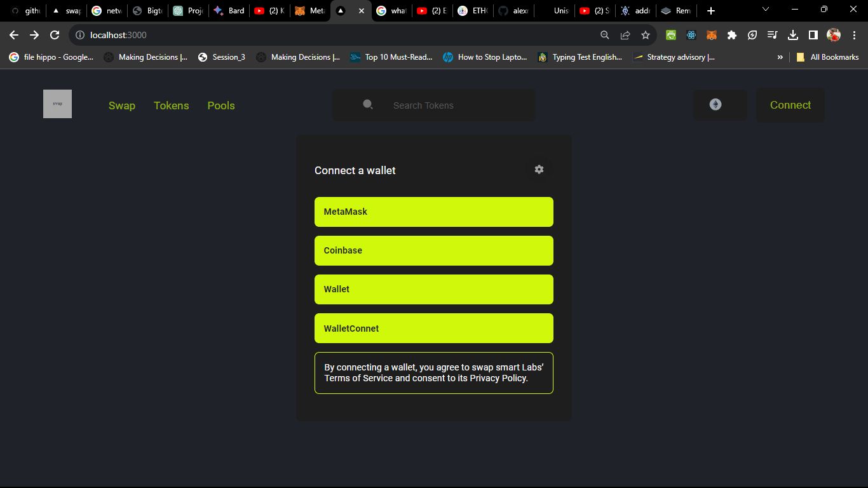Switch to the Unis tab
The height and width of the screenshot is (488, 868).
coord(554,11)
